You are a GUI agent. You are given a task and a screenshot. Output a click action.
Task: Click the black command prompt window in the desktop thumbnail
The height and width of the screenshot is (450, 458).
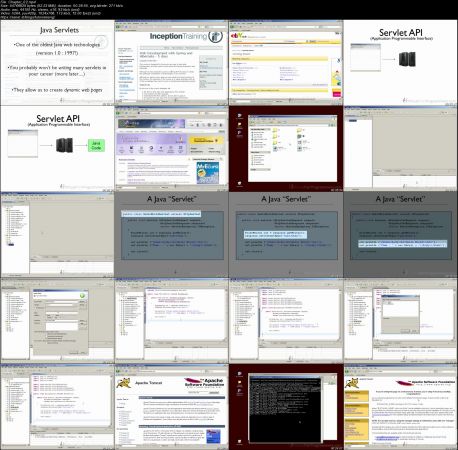pyautogui.click(x=285, y=409)
